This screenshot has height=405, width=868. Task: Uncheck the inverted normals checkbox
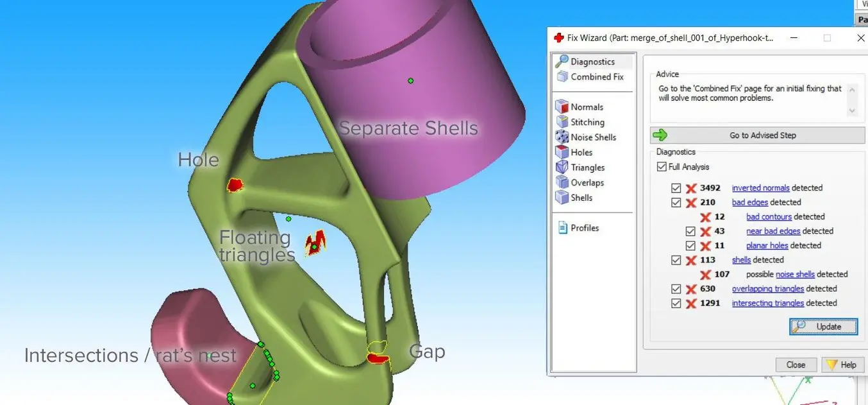point(676,188)
